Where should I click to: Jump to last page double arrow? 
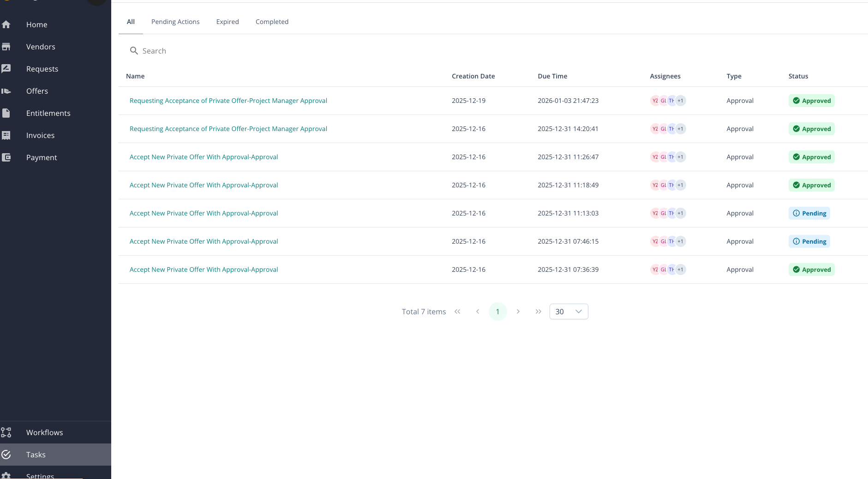click(538, 311)
